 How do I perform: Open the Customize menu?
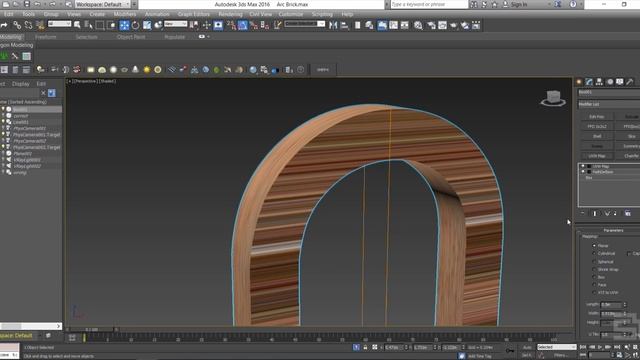tap(291, 14)
